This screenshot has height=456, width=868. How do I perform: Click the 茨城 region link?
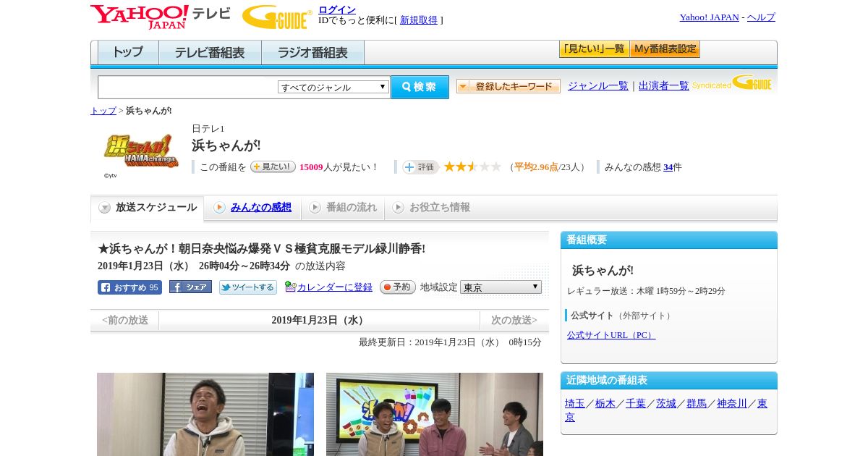(666, 403)
